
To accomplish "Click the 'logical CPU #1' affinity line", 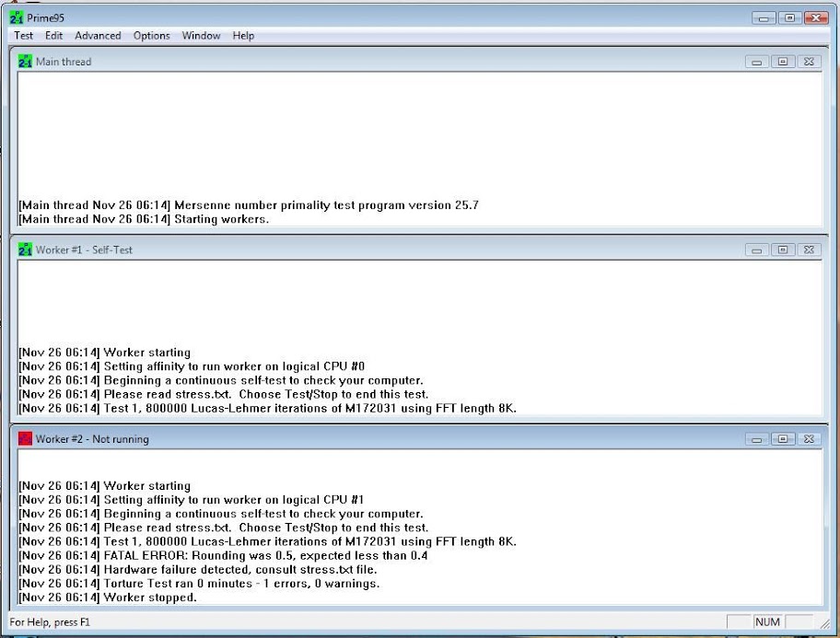I will click(192, 500).
